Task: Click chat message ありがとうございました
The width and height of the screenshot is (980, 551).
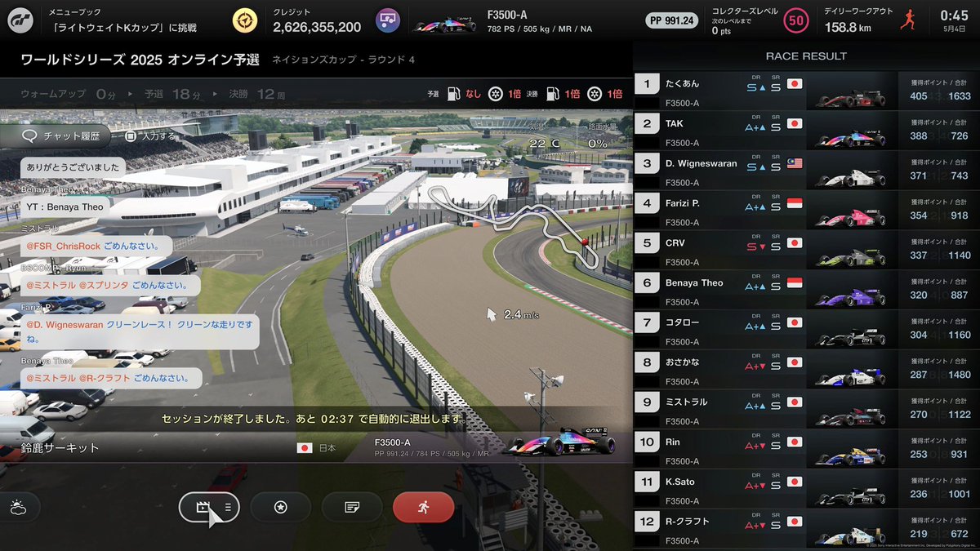Action: (73, 167)
